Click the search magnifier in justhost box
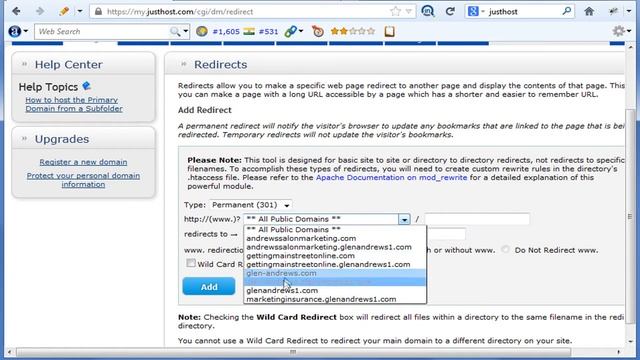 (x=567, y=11)
